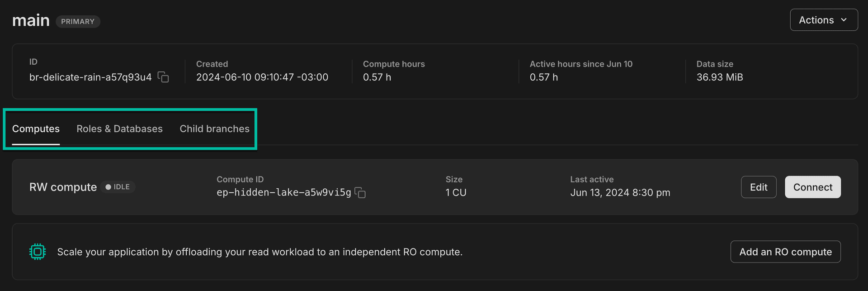868x291 pixels.
Task: Click the branch ID text br-delicate-rain-a57q93u4
Action: click(90, 77)
